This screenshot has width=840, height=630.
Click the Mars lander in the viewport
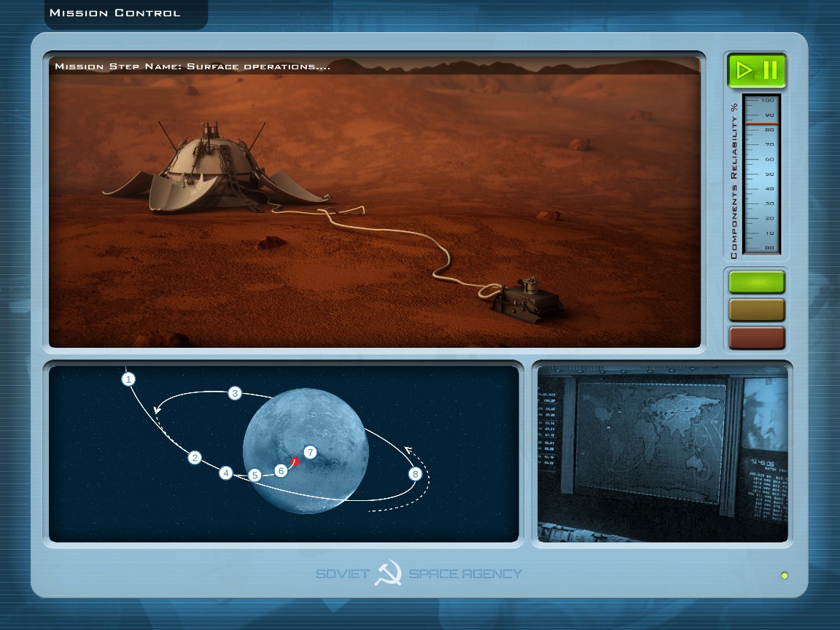pos(211,171)
